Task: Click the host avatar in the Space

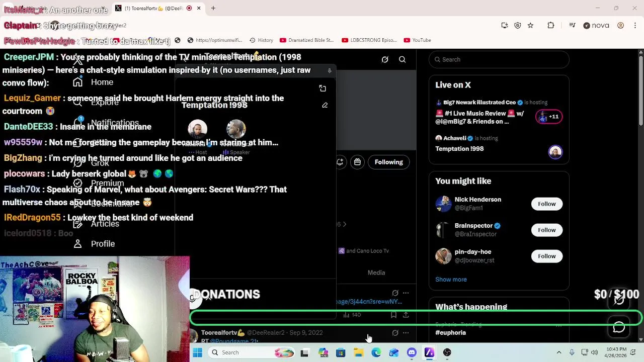Action: (x=197, y=130)
